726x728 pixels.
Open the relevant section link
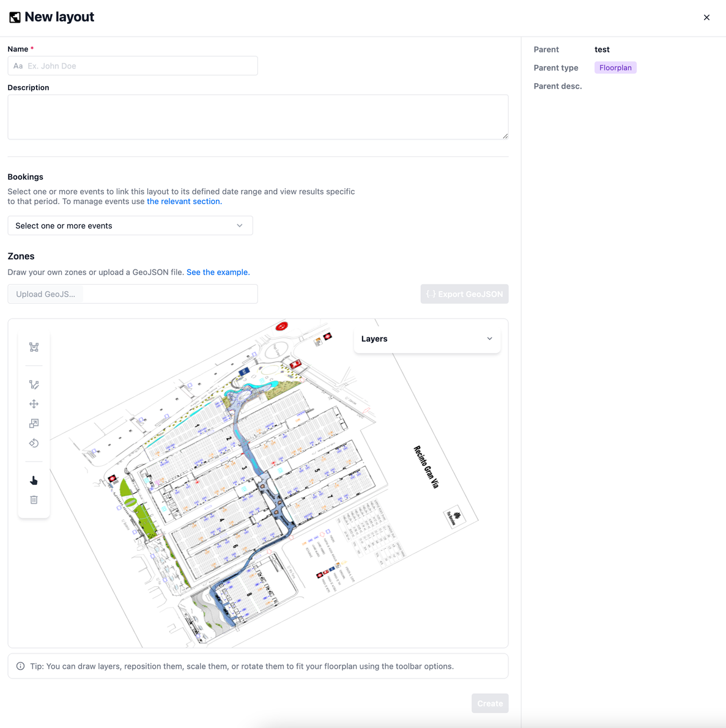tap(183, 201)
